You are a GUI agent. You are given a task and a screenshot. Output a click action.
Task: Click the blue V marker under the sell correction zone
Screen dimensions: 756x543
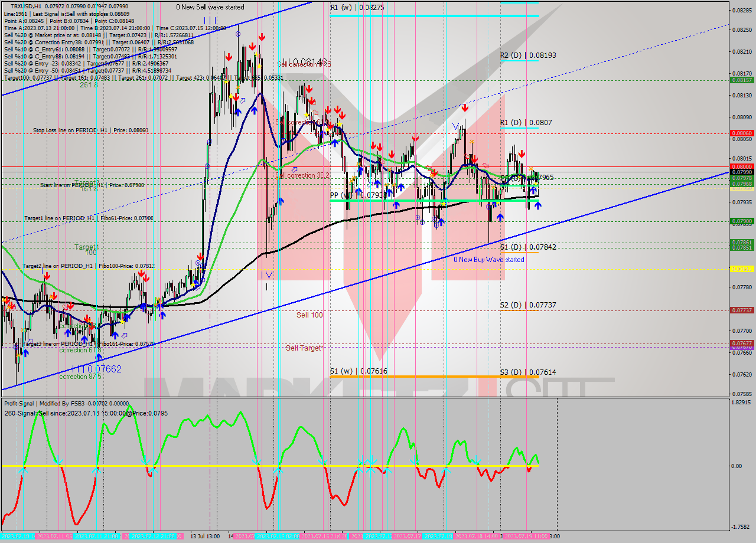click(x=455, y=126)
